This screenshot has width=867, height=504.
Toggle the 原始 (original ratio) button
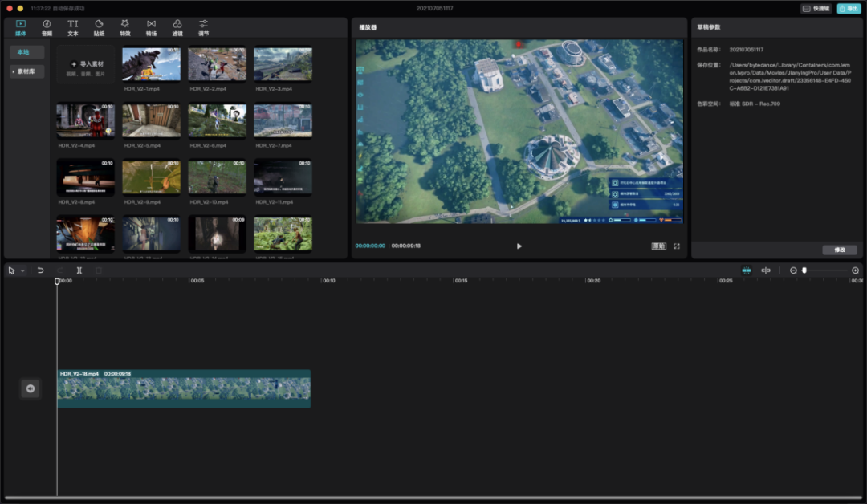click(x=658, y=246)
